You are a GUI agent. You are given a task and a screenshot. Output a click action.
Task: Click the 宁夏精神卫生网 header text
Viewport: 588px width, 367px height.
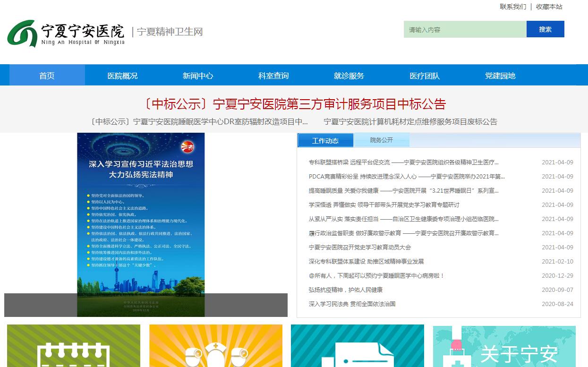[170, 32]
